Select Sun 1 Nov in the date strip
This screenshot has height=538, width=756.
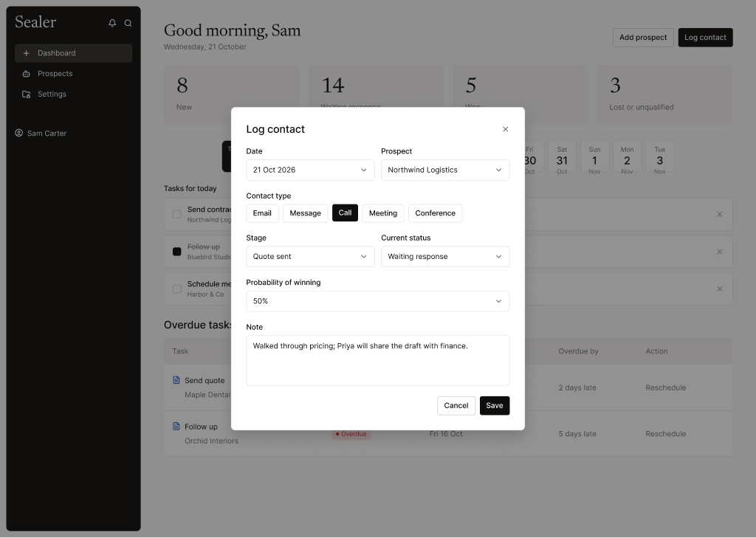click(594, 156)
